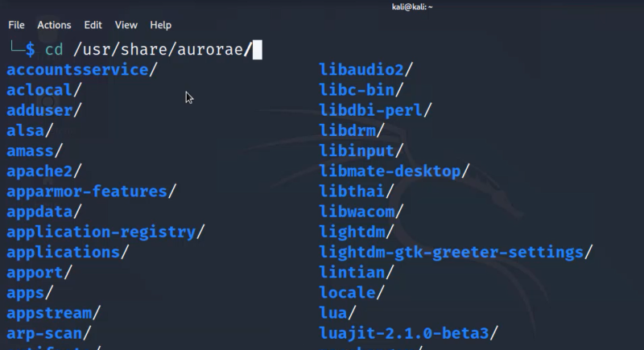Click the arp-scan/ directory entry
Image resolution: width=644 pixels, height=350 pixels.
(x=49, y=334)
